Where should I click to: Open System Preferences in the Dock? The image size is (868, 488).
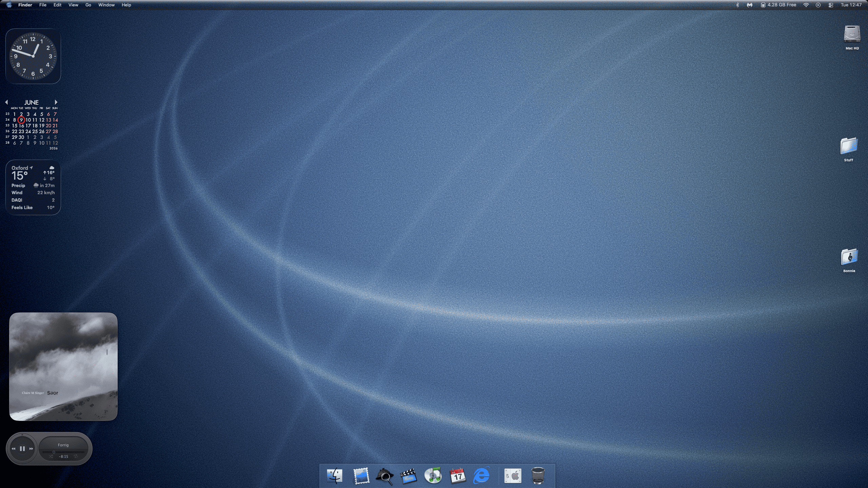[x=513, y=476]
